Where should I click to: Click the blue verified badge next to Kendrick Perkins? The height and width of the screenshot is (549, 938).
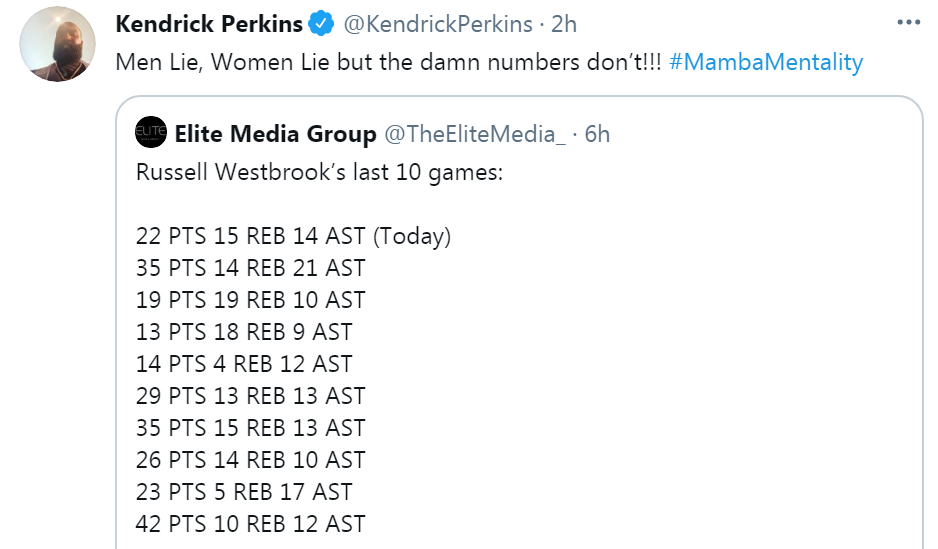pyautogui.click(x=321, y=24)
